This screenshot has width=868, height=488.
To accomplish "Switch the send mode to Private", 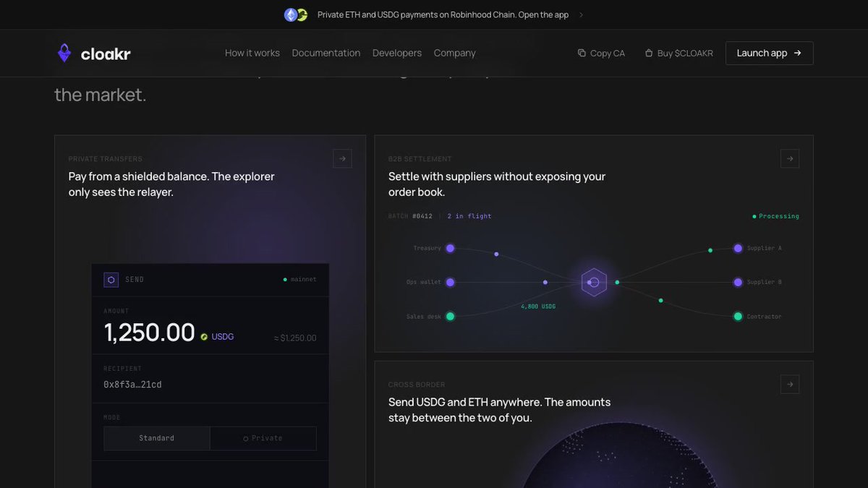I will tap(263, 438).
